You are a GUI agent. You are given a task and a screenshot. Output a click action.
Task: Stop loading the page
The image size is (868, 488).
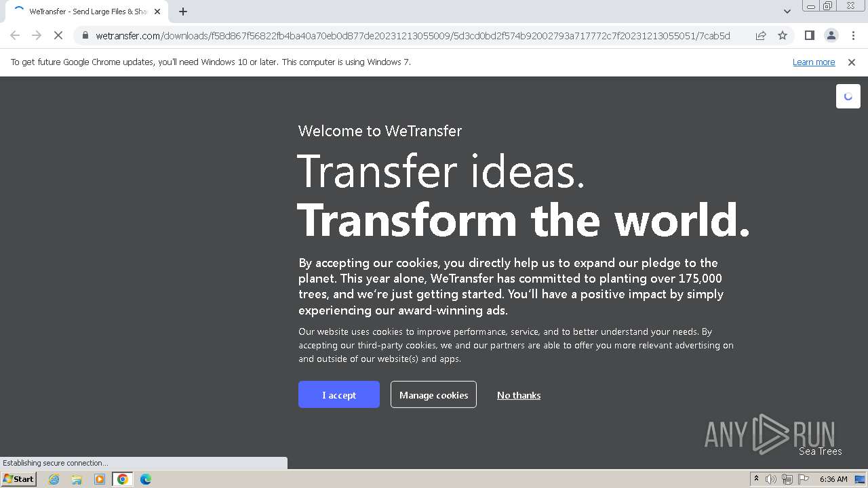point(58,35)
